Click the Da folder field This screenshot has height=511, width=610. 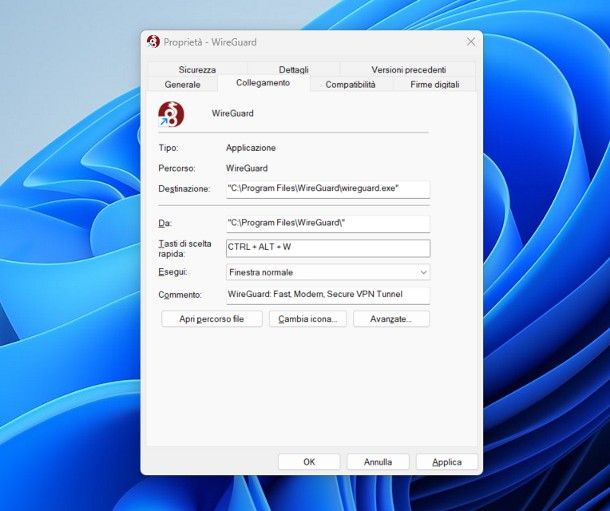click(x=328, y=224)
